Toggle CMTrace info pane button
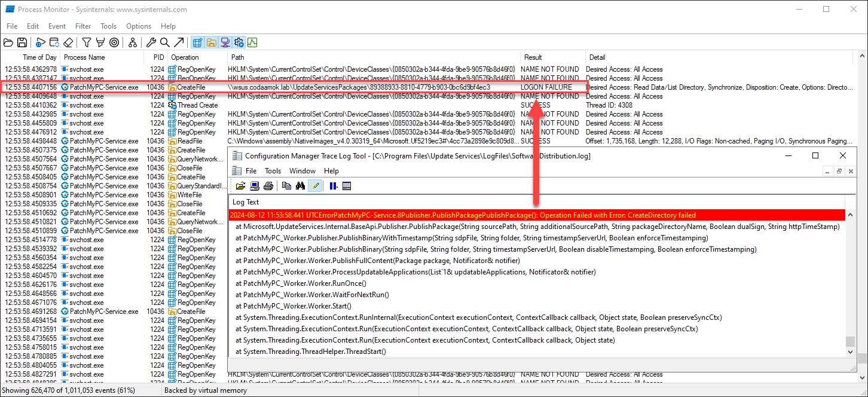The image size is (868, 397). click(x=347, y=186)
